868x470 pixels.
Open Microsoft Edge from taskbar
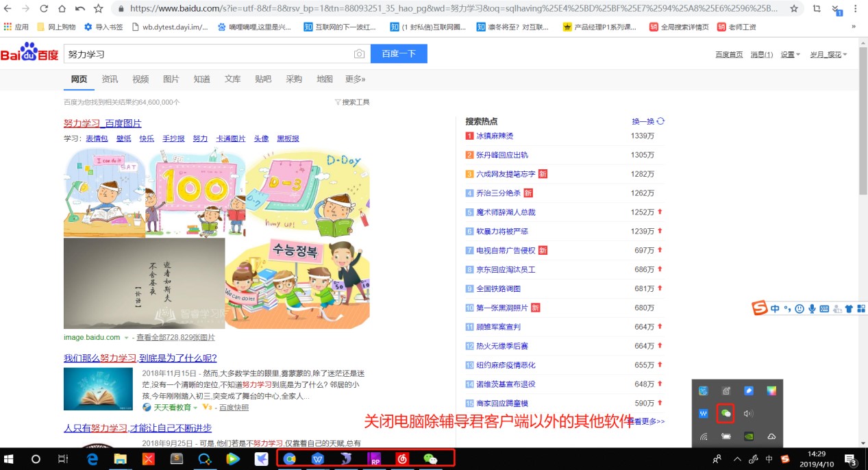(x=91, y=459)
